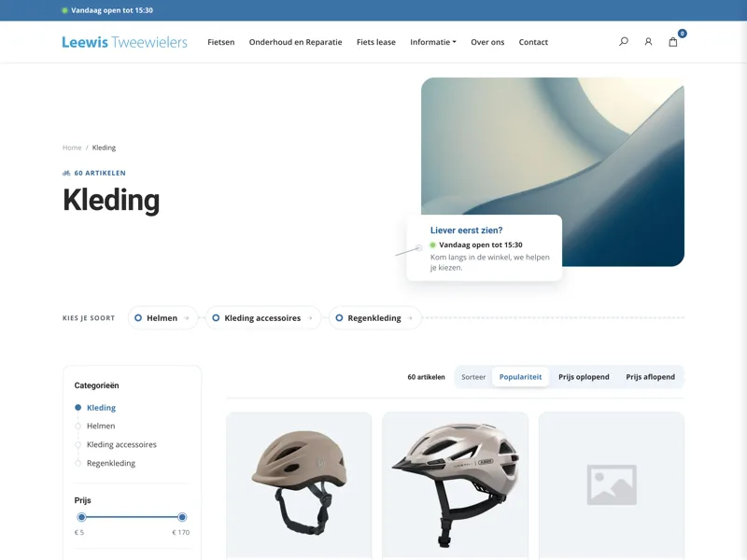Image resolution: width=747 pixels, height=560 pixels.
Task: Go to Fiets lease
Action: click(376, 42)
